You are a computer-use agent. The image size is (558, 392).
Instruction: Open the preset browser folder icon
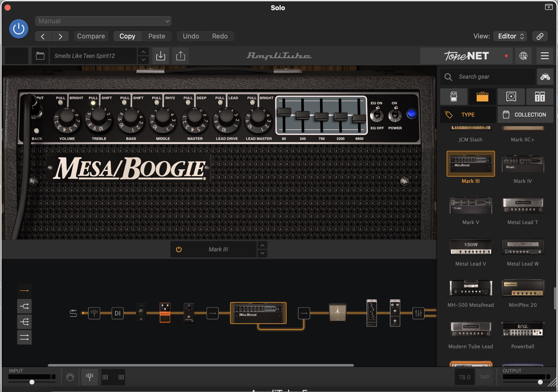coord(40,56)
